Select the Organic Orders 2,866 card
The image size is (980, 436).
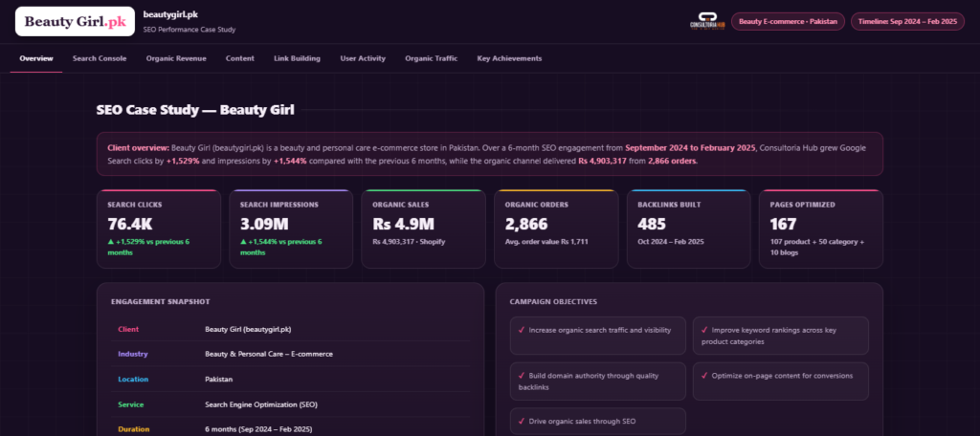point(556,229)
